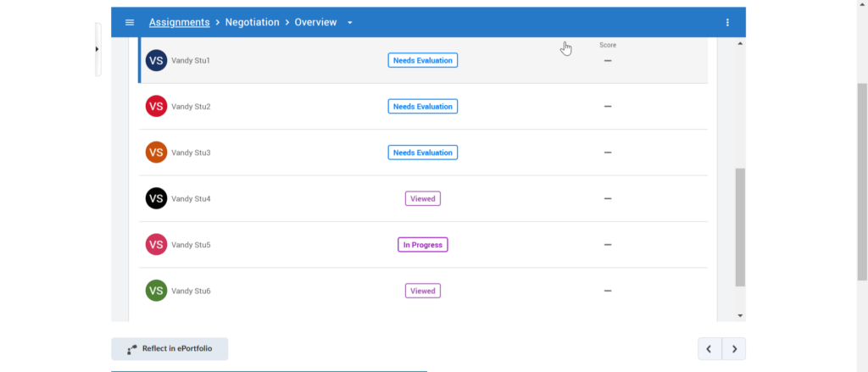Click Vandy Stu5 pink avatar icon

156,245
